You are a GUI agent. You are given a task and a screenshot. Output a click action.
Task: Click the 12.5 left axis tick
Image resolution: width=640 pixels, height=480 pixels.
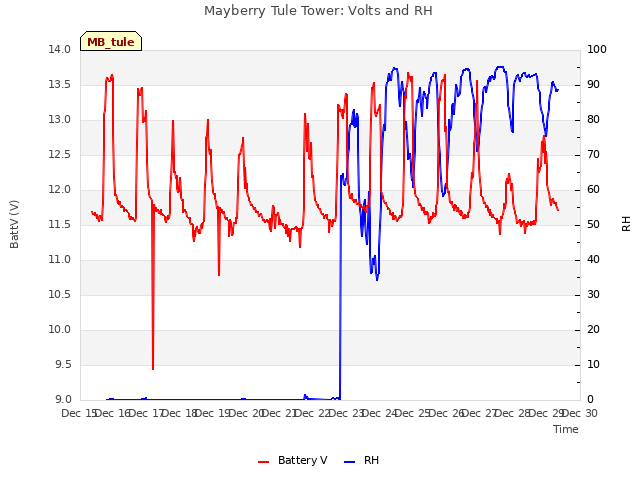[60, 155]
